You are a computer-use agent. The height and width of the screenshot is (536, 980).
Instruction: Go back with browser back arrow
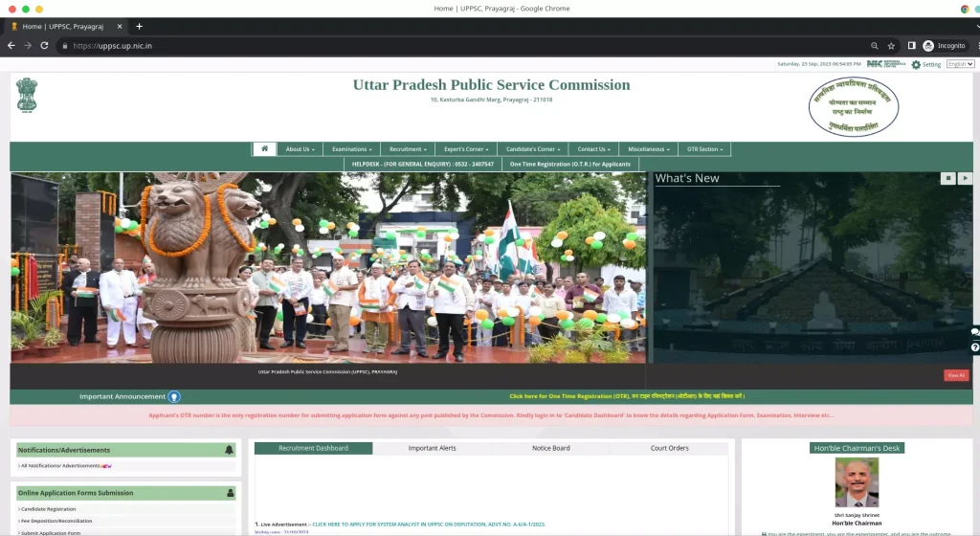[11, 46]
